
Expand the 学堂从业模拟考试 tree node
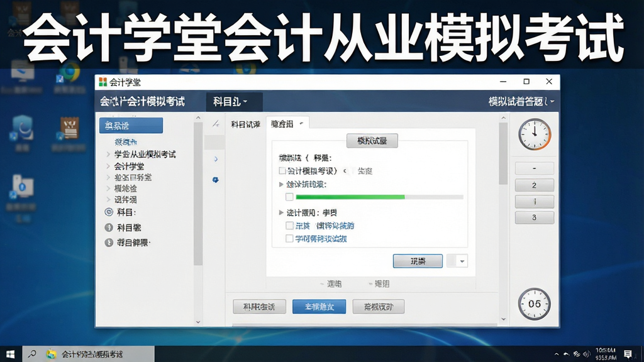click(108, 155)
